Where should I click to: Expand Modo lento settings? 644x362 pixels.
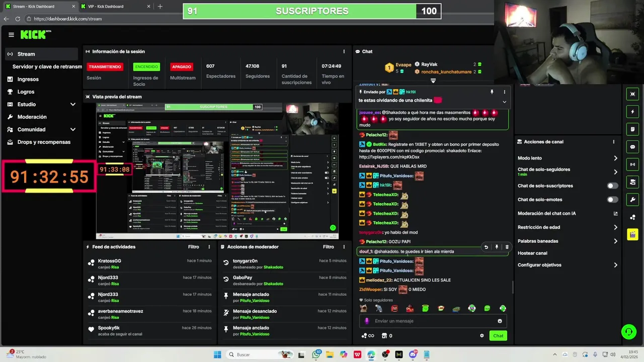615,158
